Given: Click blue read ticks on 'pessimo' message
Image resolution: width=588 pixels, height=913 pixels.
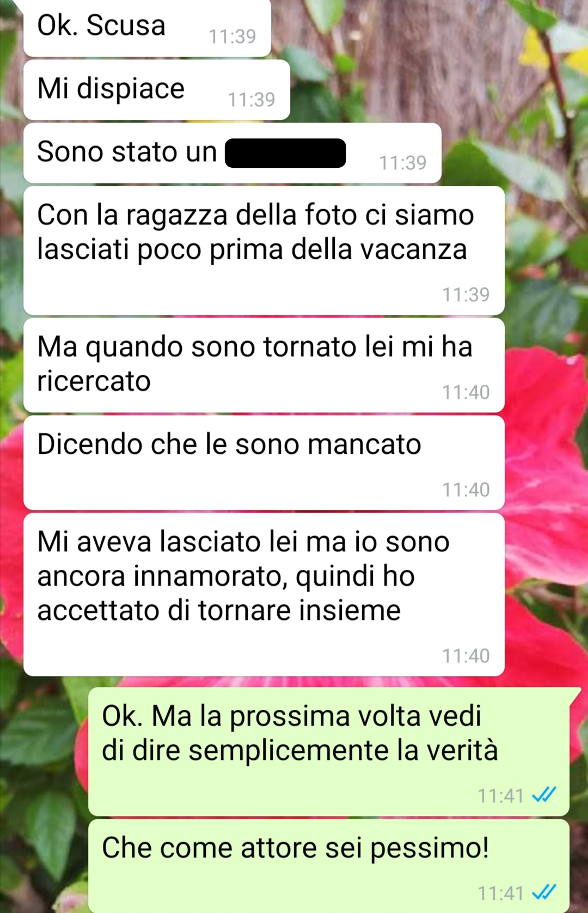Looking at the screenshot, I should (544, 892).
